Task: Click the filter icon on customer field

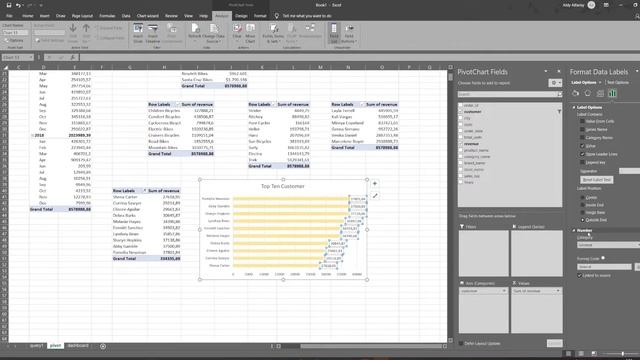Action: pos(559,111)
